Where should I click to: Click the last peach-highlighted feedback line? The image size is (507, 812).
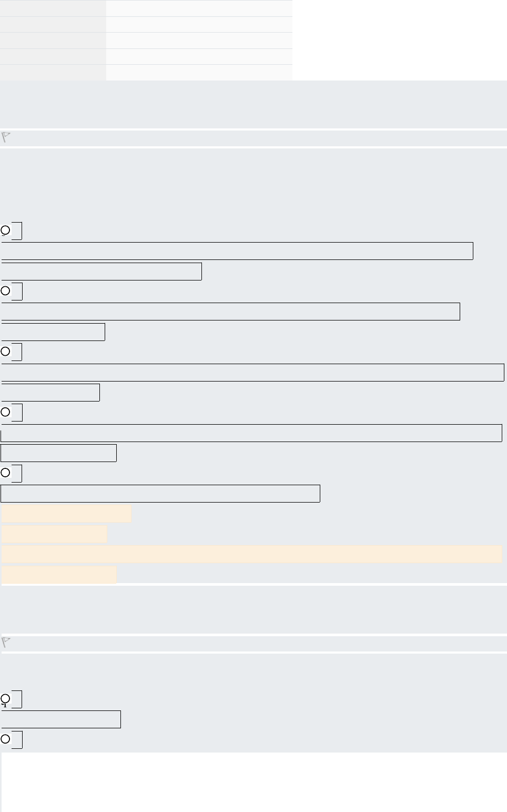click(x=59, y=575)
